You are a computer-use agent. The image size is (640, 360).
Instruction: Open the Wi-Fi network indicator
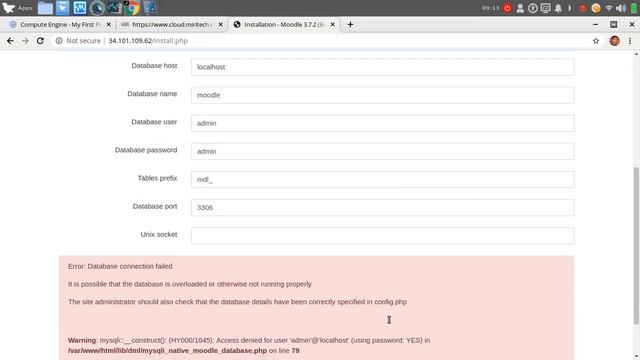click(609, 8)
